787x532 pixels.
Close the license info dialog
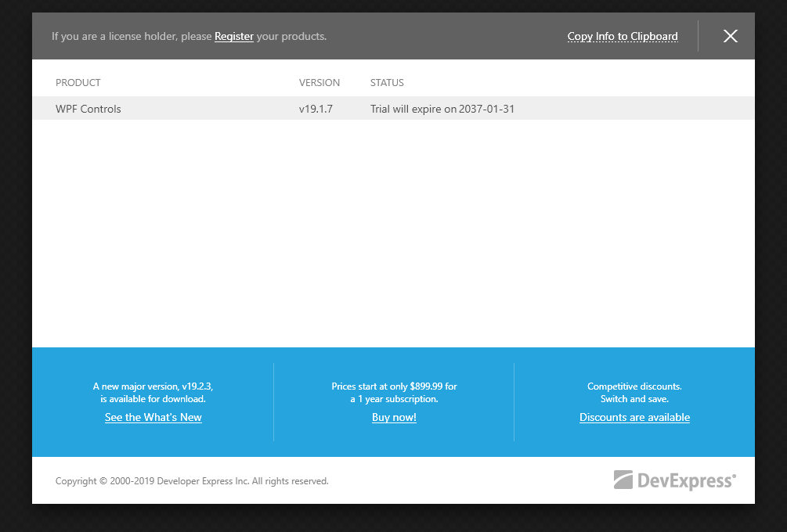point(730,36)
